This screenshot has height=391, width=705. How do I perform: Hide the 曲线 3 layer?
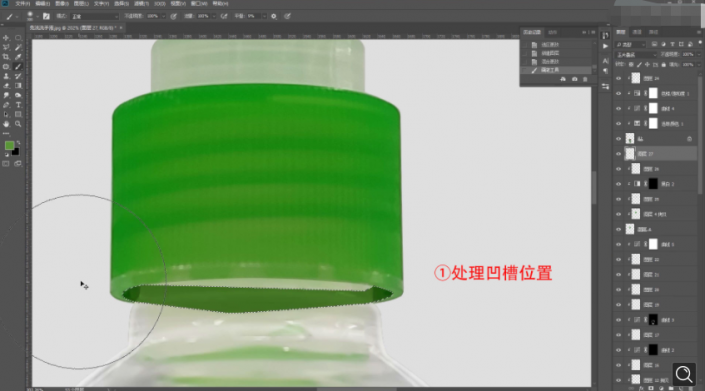pos(618,320)
